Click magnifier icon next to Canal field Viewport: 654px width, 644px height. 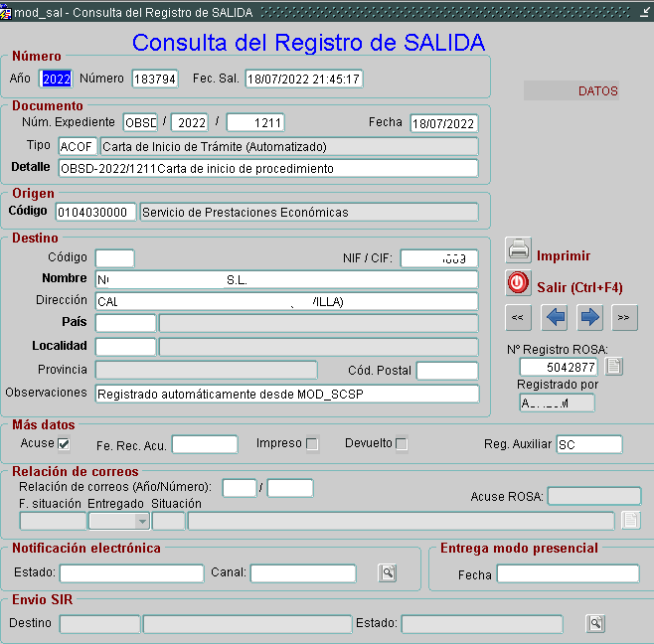click(387, 572)
